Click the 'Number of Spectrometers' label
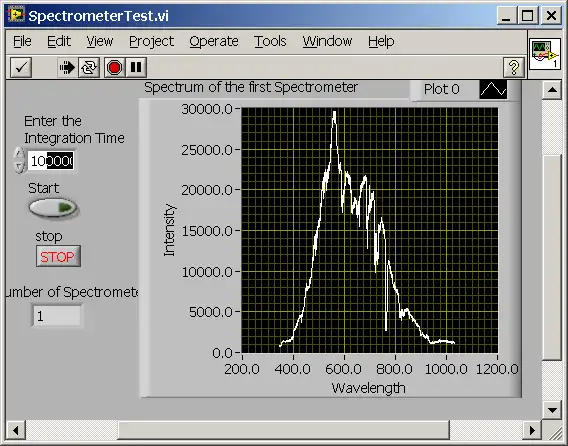This screenshot has height=446, width=568. coord(72,292)
